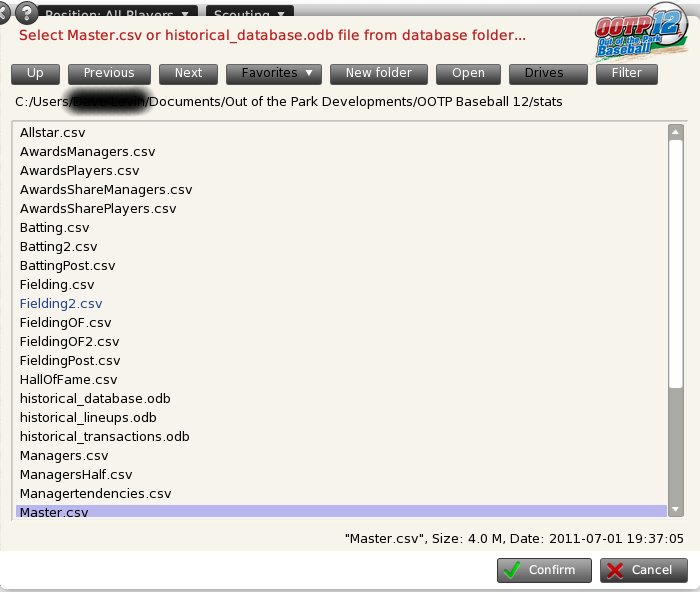The image size is (700, 592).
Task: Select Managertendencies.csv file
Action: click(x=341, y=494)
